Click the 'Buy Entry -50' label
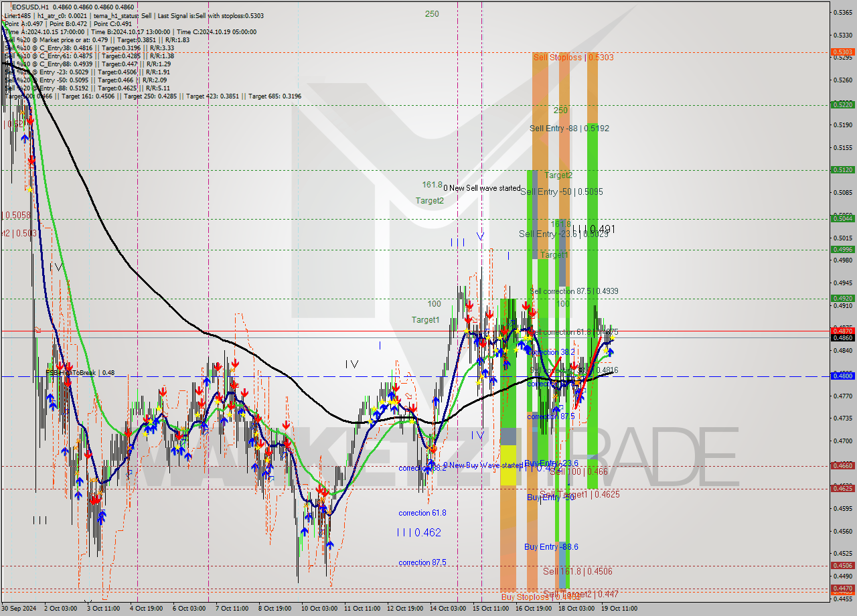Screen dimensions: 857x616 [551, 497]
